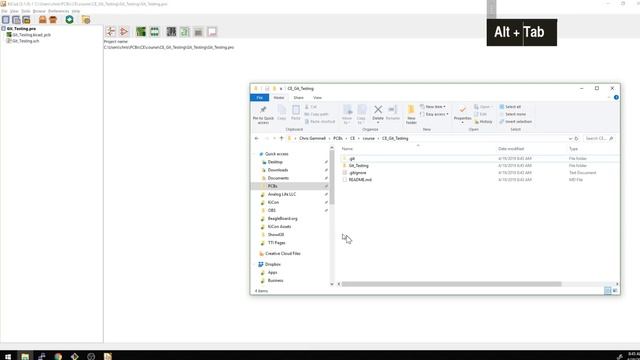Sort files by Name column header
The width and height of the screenshot is (640, 360).
(347, 149)
